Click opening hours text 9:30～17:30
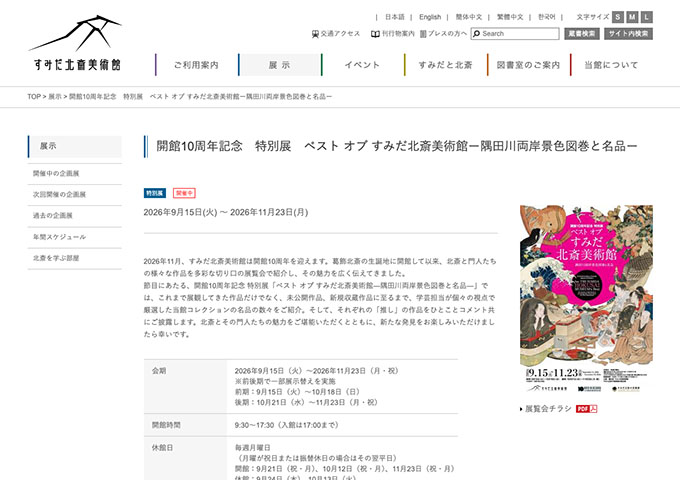 255,425
